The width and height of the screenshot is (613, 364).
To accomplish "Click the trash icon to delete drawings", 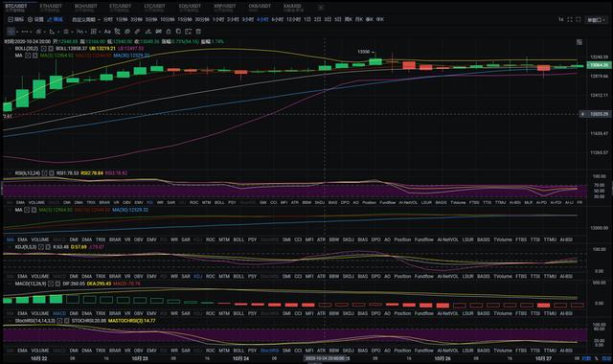I will click(198, 32).
